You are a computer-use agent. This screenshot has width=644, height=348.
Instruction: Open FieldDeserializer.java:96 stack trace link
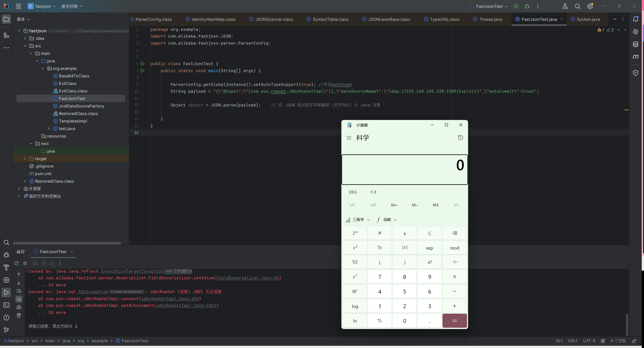pos(247,278)
